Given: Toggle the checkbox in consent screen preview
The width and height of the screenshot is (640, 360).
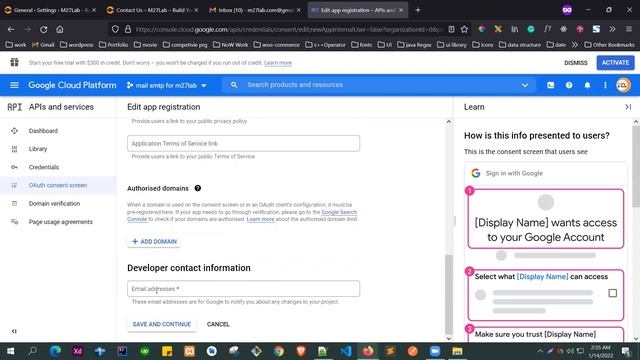Looking at the screenshot, I should [612, 293].
